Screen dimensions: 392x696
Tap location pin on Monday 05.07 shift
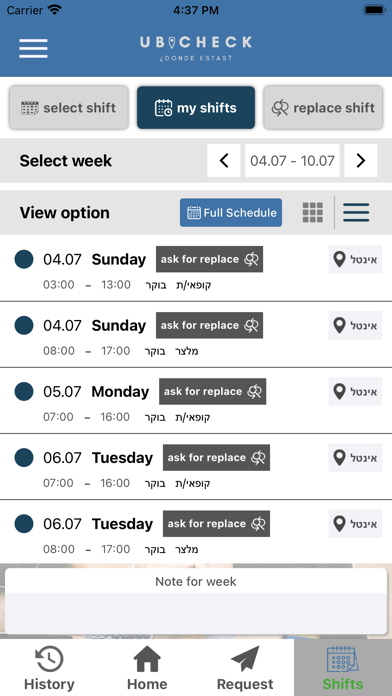340,392
